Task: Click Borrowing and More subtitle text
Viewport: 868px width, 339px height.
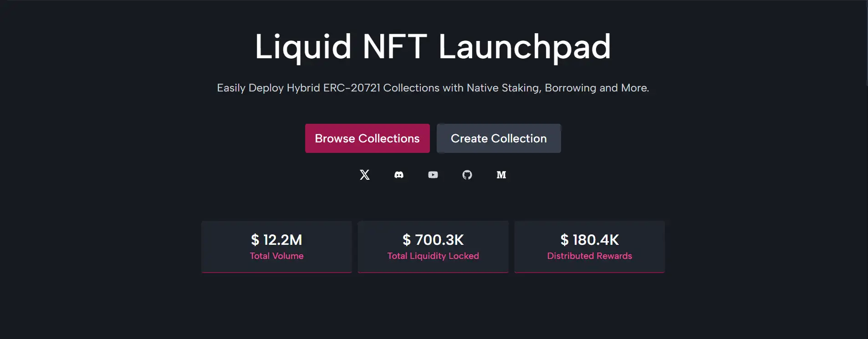Action: point(597,88)
